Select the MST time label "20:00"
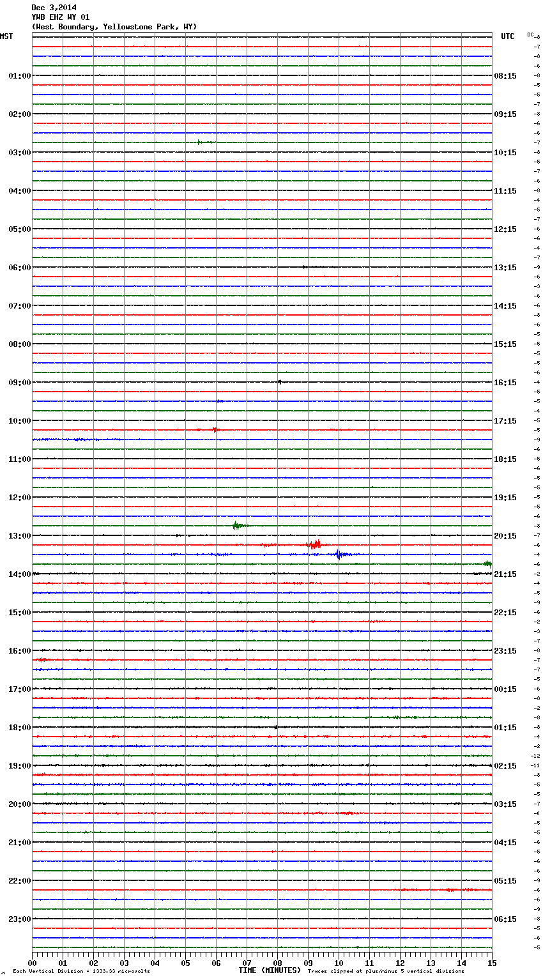This screenshot has width=543, height=980. (x=20, y=804)
